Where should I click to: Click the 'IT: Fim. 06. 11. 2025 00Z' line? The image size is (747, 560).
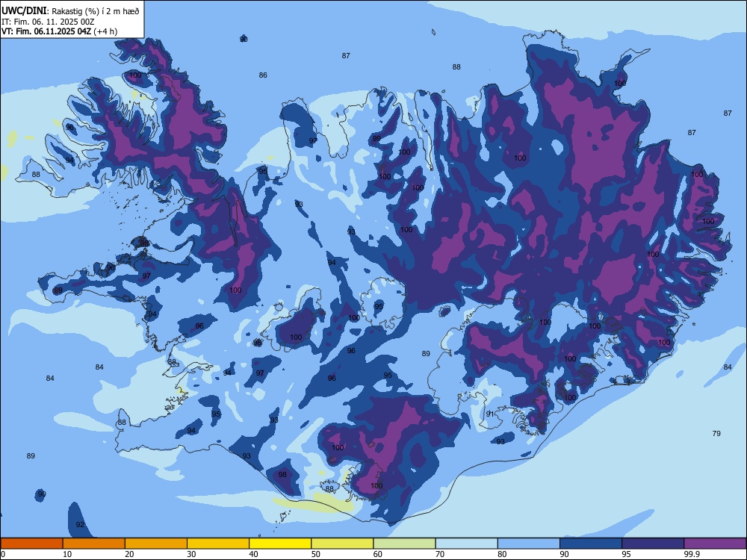(48, 22)
